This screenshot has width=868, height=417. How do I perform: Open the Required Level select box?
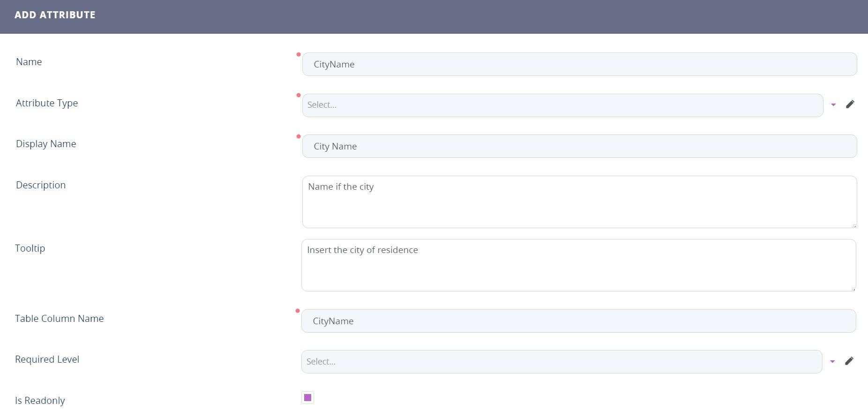[561, 362]
